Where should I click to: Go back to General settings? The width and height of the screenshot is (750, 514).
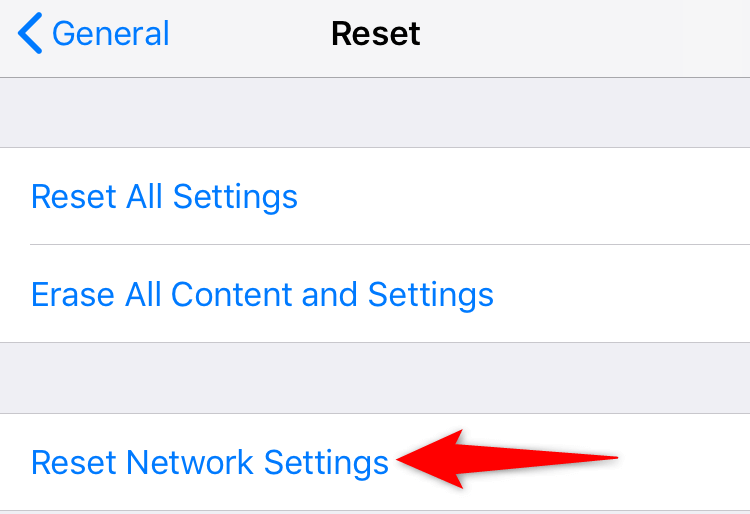click(93, 33)
